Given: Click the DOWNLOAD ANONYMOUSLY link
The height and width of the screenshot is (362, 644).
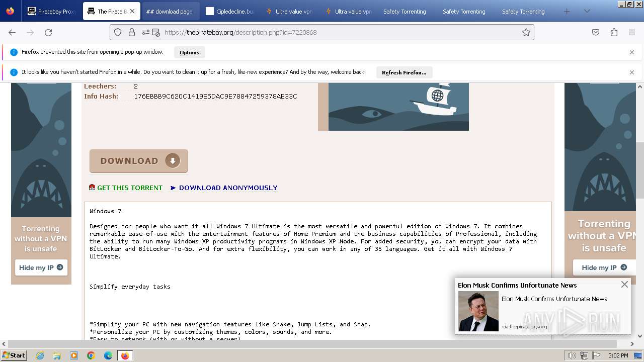Looking at the screenshot, I should pyautogui.click(x=228, y=188).
